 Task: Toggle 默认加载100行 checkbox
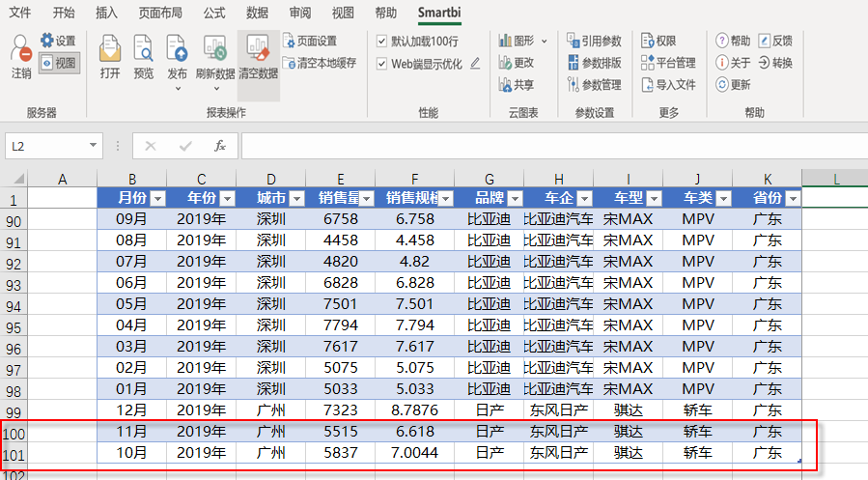[x=381, y=41]
